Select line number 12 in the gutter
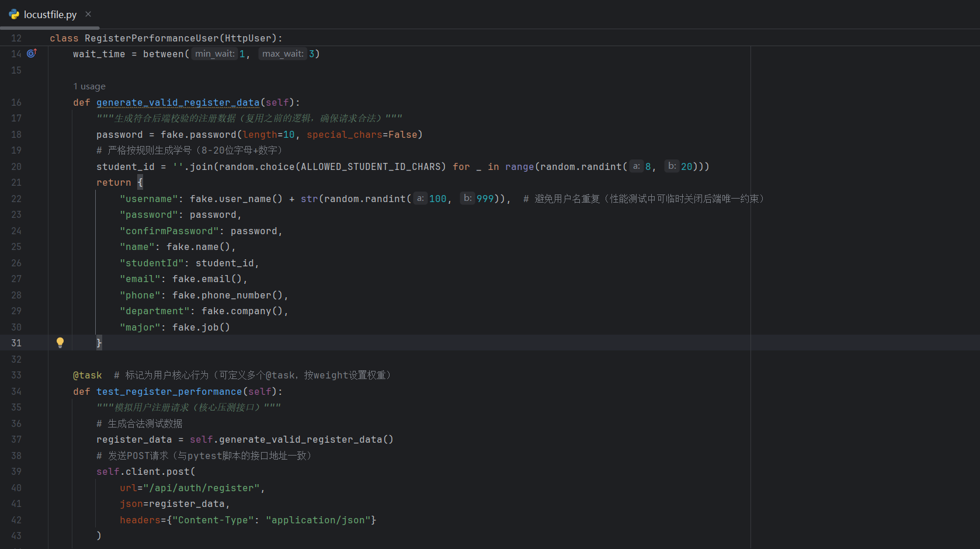The width and height of the screenshot is (980, 549). coord(16,39)
